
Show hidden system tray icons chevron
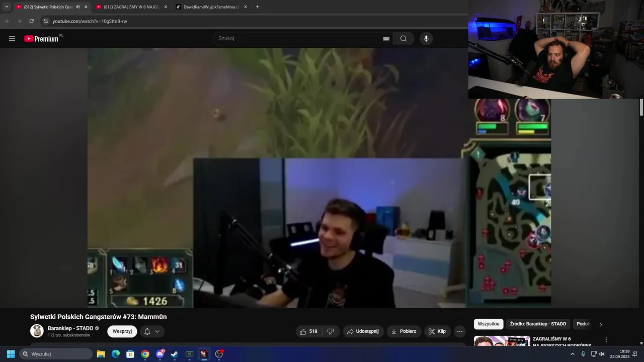pyautogui.click(x=572, y=354)
